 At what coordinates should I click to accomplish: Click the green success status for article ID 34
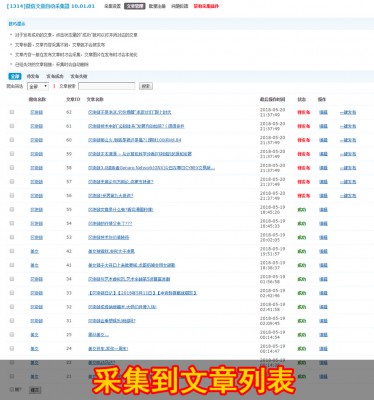(x=302, y=279)
